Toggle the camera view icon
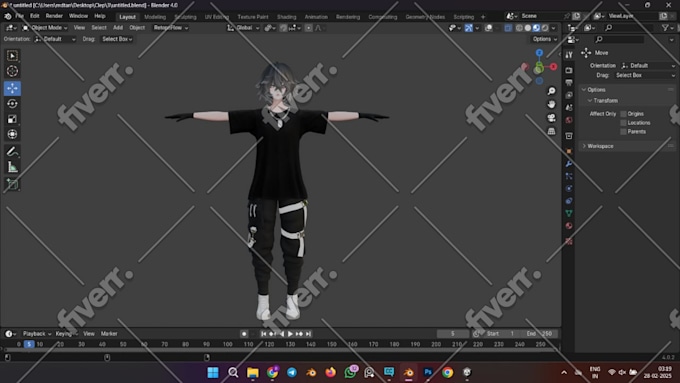The image size is (680, 383). point(551,118)
